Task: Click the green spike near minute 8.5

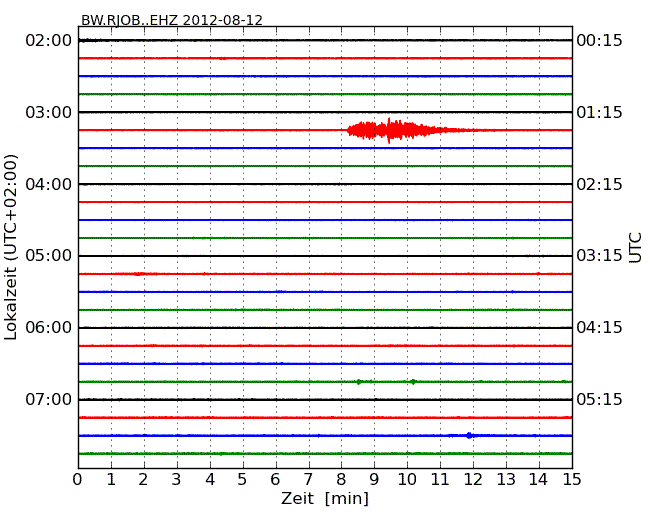Action: (x=359, y=382)
